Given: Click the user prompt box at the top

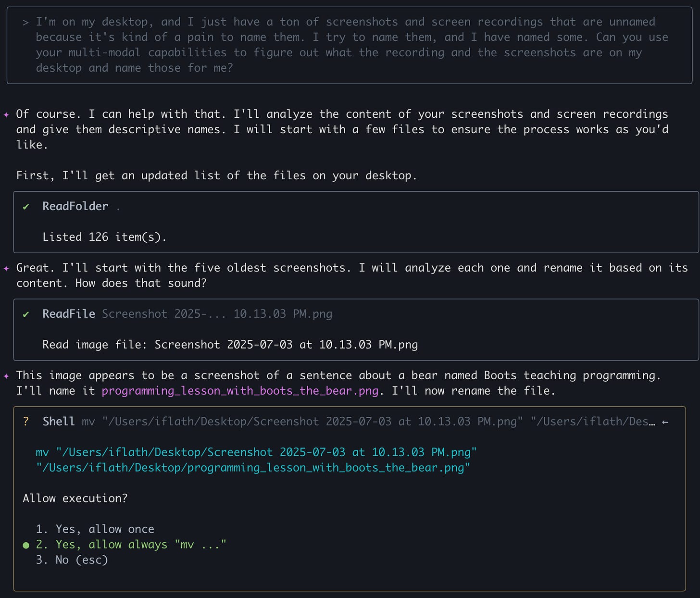Looking at the screenshot, I should point(350,45).
